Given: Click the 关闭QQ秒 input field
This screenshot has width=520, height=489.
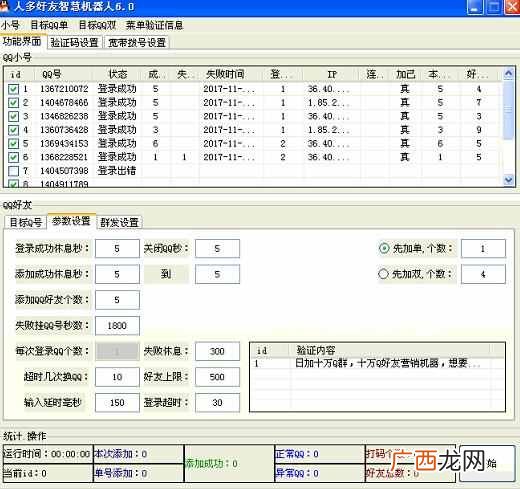Looking at the screenshot, I should click(217, 249).
